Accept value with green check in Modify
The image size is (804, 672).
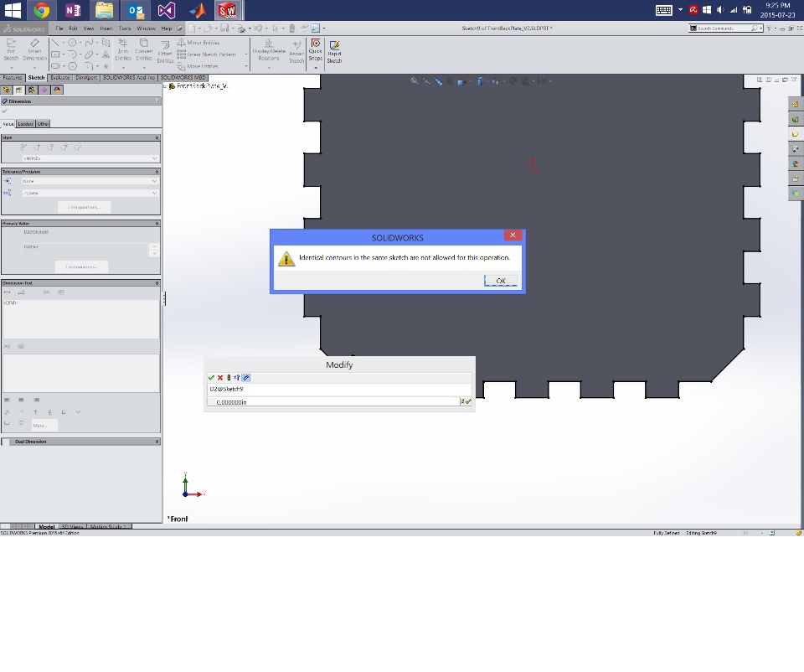211,378
